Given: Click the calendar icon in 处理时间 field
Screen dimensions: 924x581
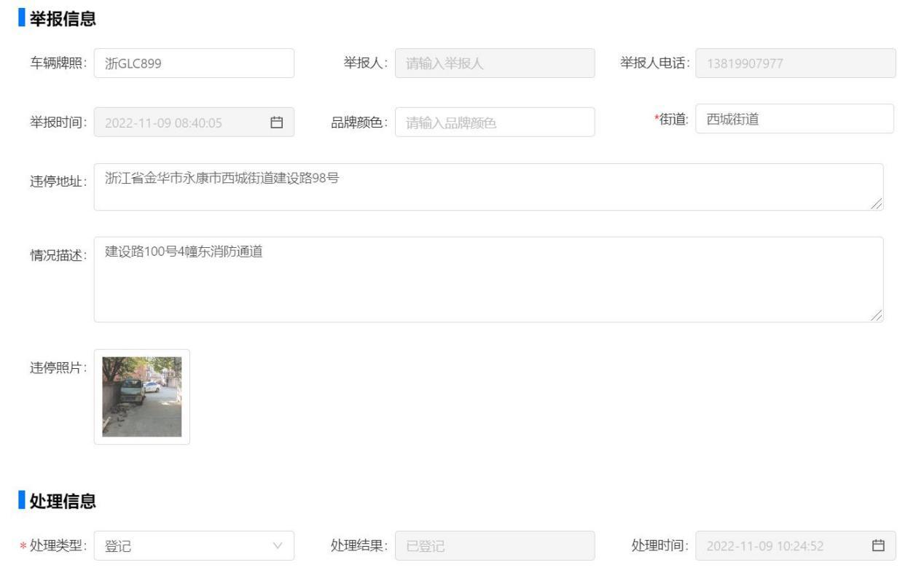Looking at the screenshot, I should 878,545.
